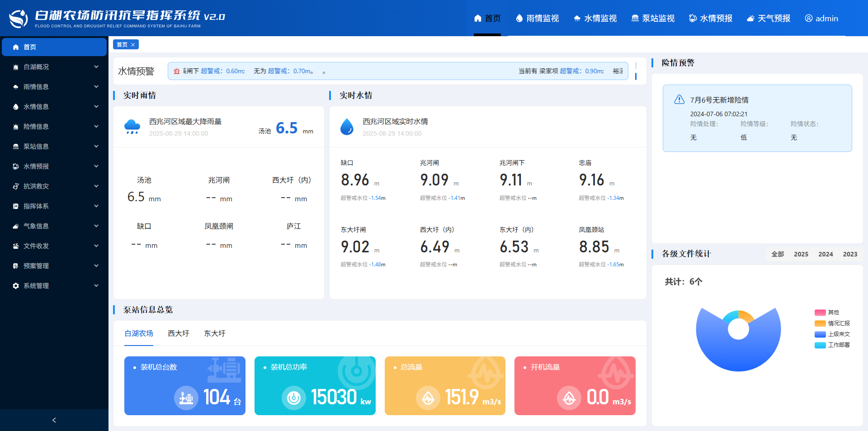Image resolution: width=868 pixels, height=431 pixels.
Task: Toggle the 上级来文 legend entry
Action: [x=832, y=334]
